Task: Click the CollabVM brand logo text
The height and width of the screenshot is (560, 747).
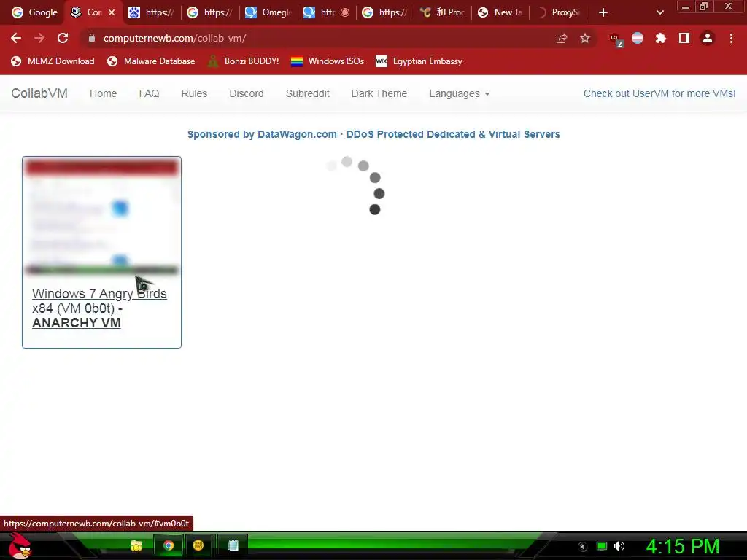Action: point(39,93)
